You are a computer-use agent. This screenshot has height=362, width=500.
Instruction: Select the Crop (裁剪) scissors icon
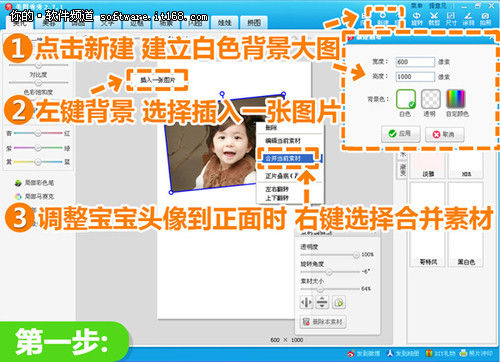coord(434,18)
